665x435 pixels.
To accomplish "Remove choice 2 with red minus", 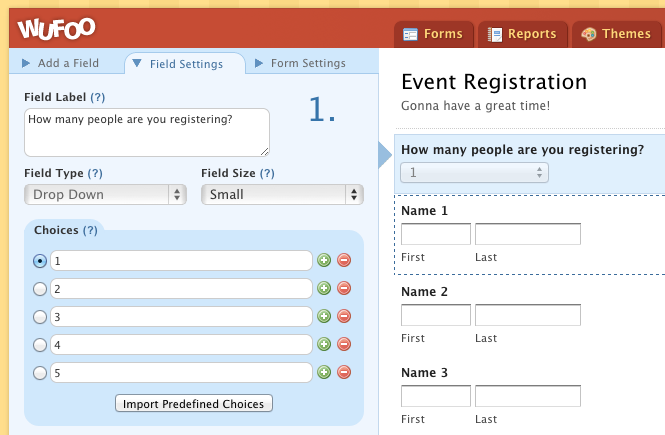I will tap(344, 288).
